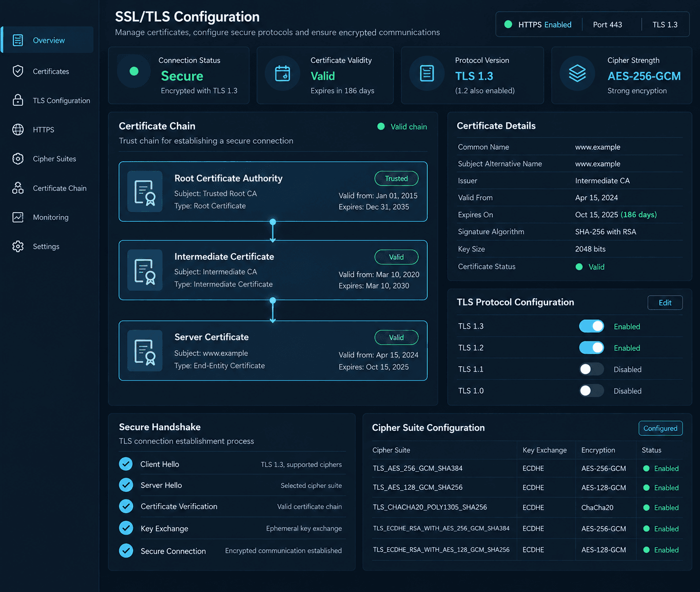Click the Trusted badge on root certificate
Image resolution: width=700 pixels, height=592 pixels.
(396, 179)
